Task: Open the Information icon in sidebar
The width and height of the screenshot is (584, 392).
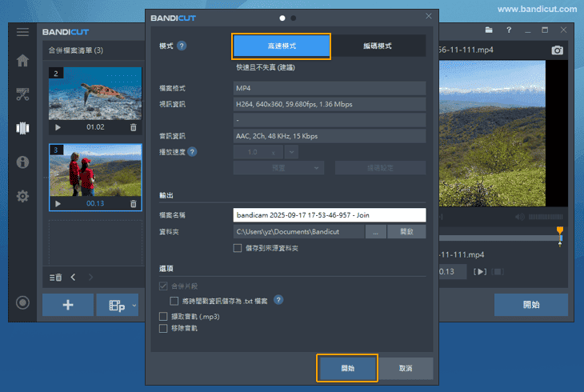Action: point(22,162)
